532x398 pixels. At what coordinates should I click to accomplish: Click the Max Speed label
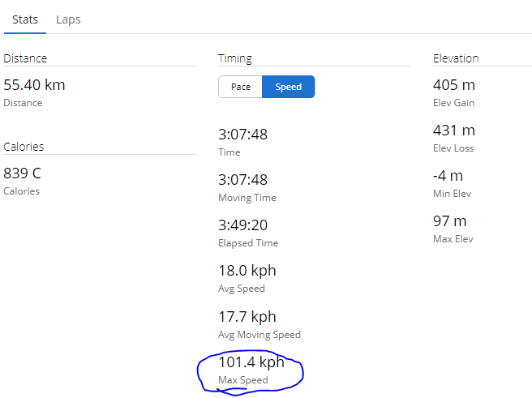point(243,380)
